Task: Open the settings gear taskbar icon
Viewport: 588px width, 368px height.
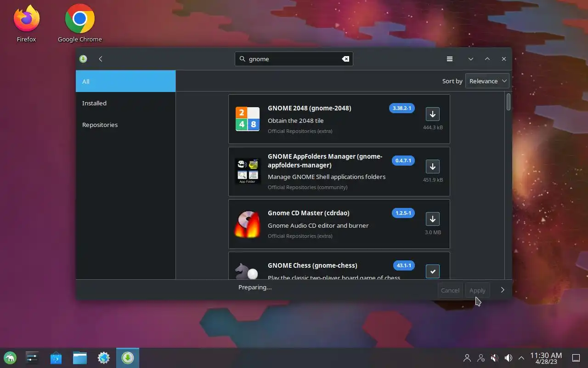Action: 104,358
